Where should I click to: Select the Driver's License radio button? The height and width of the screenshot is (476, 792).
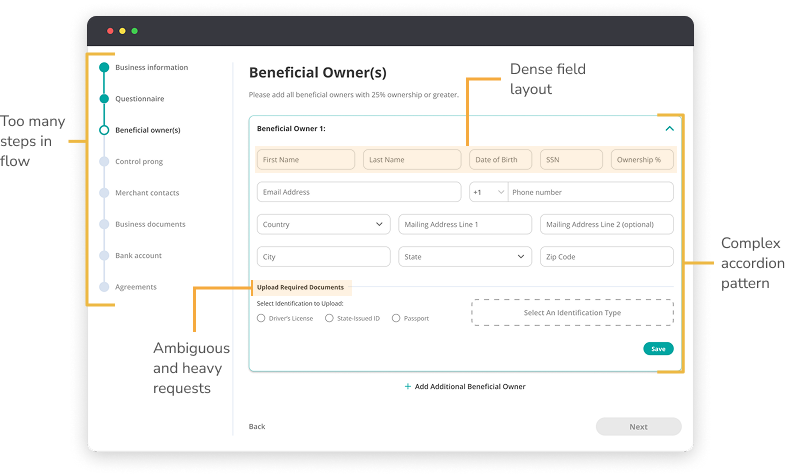click(261, 318)
